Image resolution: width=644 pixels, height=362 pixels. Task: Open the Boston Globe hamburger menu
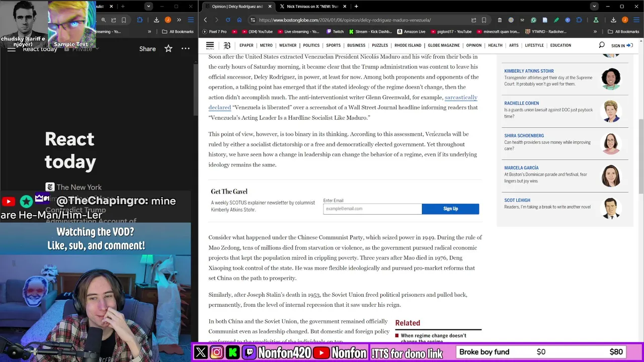(x=210, y=45)
